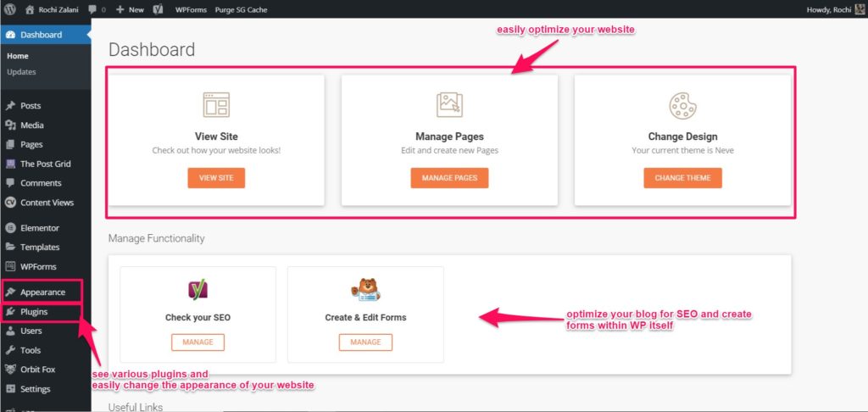Open Plugins in the sidebar
The height and width of the screenshot is (412, 868).
coord(34,312)
